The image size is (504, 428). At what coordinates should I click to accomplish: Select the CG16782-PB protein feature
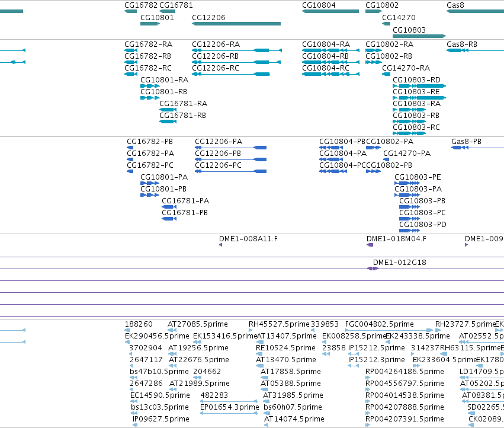tap(130, 148)
